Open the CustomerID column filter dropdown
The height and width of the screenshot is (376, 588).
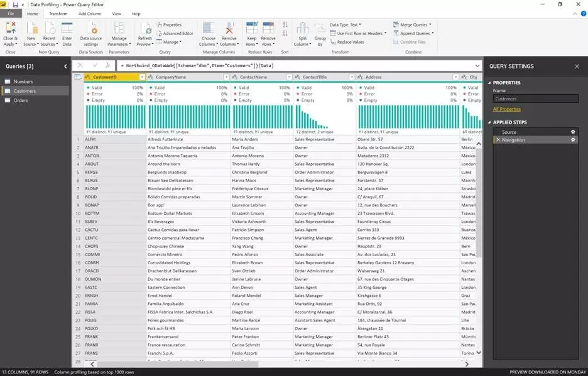click(142, 77)
